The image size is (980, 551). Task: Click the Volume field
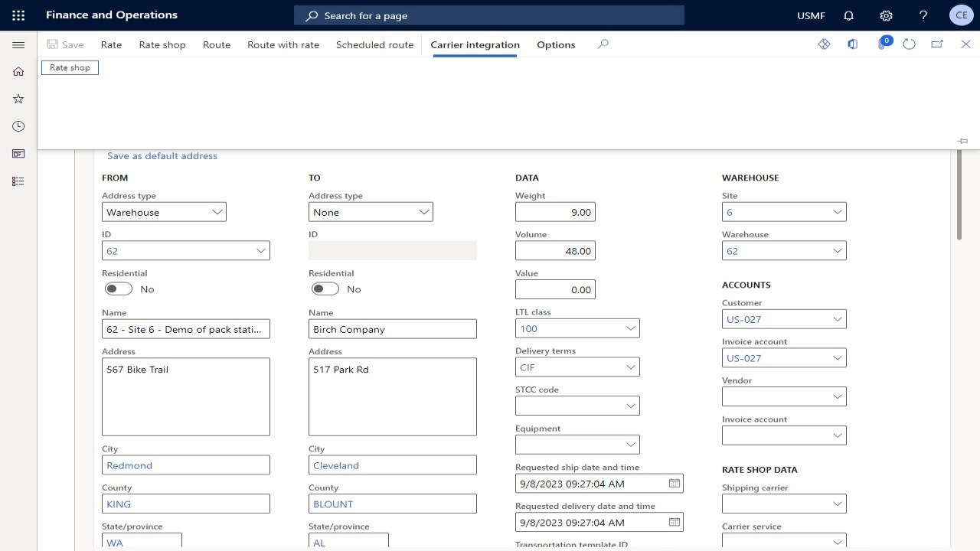pyautogui.click(x=555, y=250)
